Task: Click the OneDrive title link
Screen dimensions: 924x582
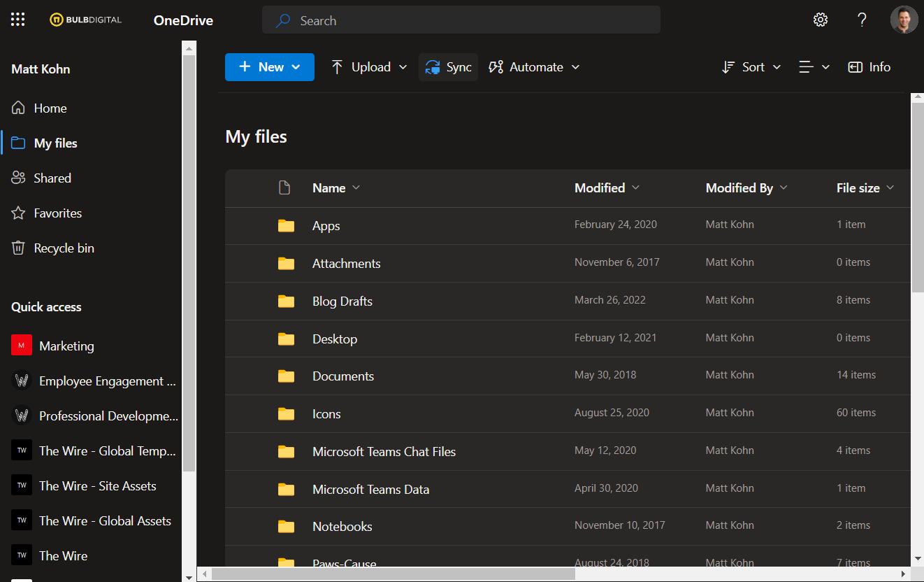Action: coord(183,20)
